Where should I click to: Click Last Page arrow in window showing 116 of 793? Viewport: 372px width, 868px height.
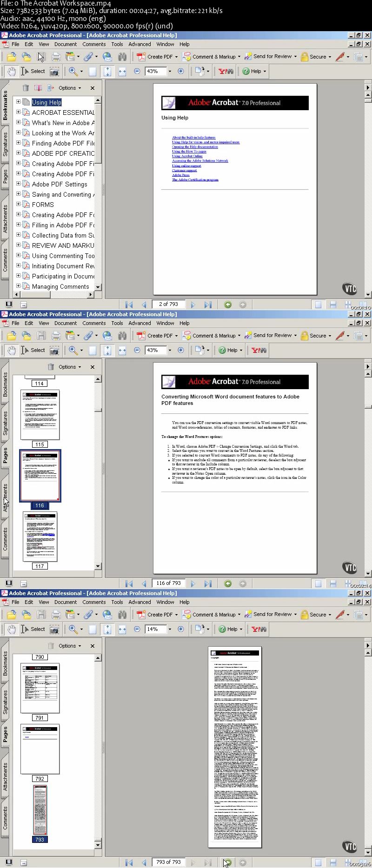[x=208, y=583]
